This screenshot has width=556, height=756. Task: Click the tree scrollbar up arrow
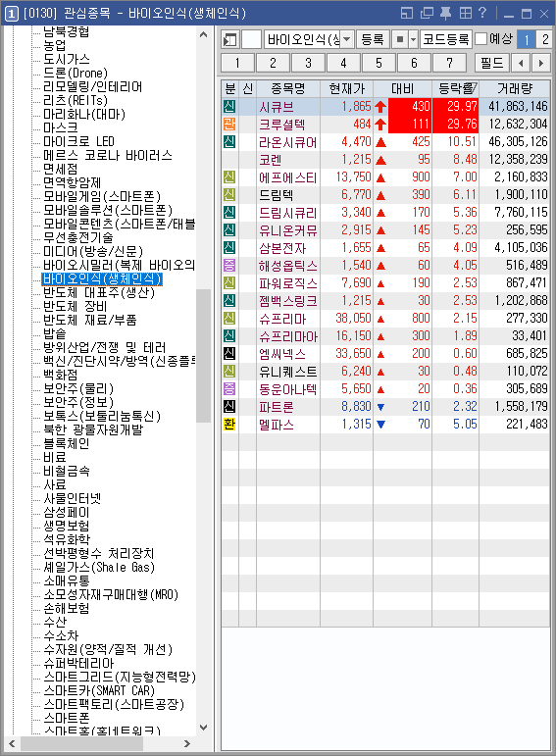pos(204,34)
